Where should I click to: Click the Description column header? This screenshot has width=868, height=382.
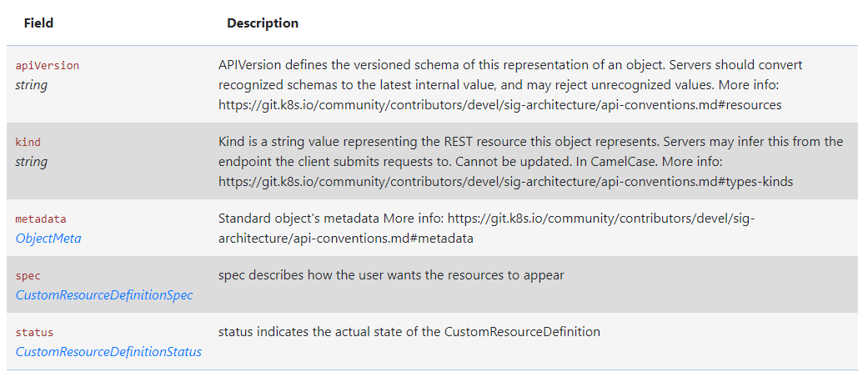[x=263, y=23]
